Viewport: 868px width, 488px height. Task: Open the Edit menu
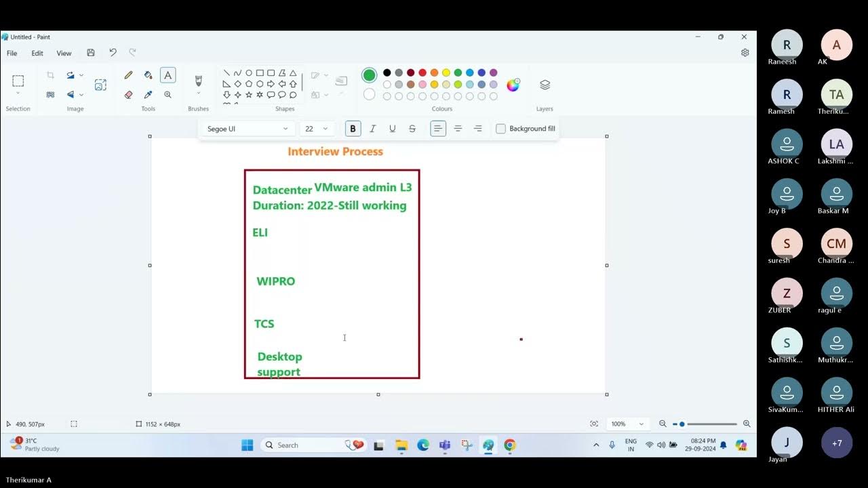point(37,53)
